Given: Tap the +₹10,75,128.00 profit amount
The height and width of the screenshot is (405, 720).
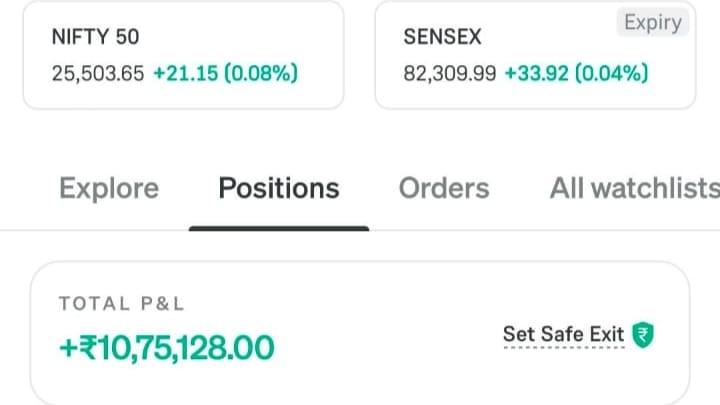Looking at the screenshot, I should pos(167,347).
